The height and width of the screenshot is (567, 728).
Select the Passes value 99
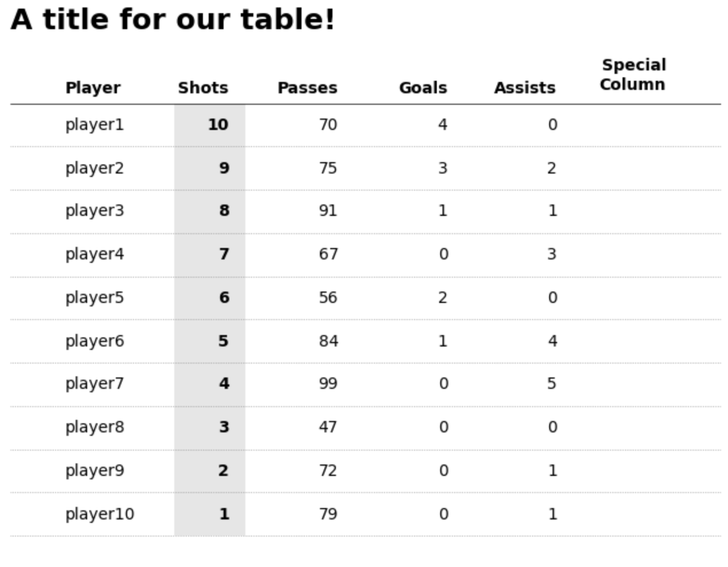point(328,384)
